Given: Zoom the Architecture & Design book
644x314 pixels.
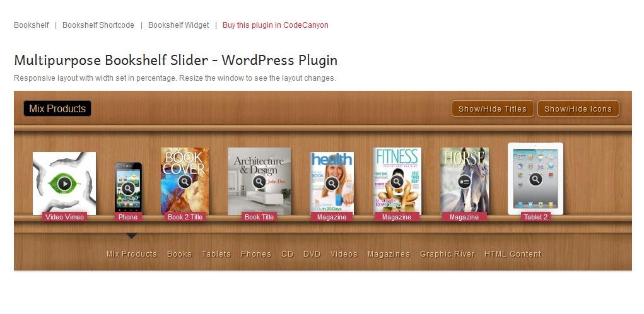Looking at the screenshot, I should point(259,182).
